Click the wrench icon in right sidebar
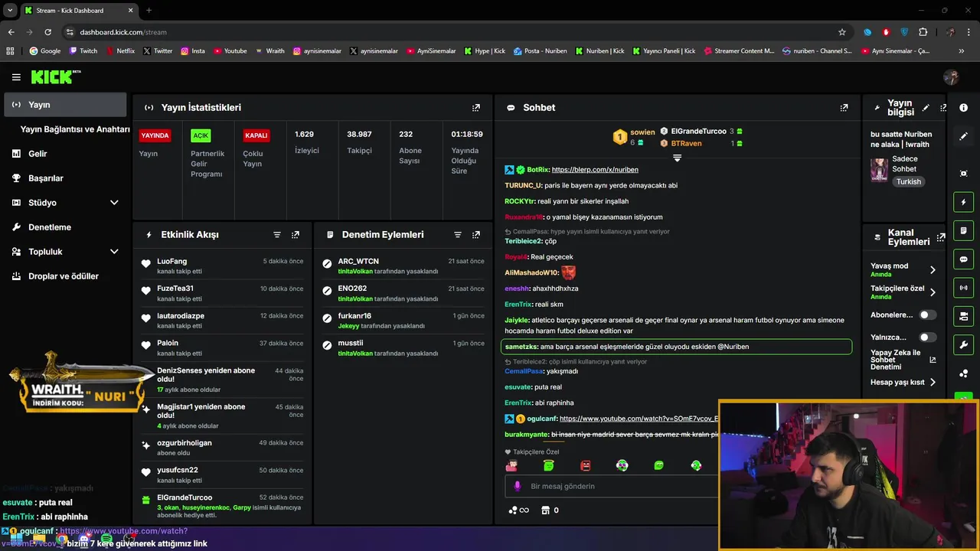This screenshot has width=980, height=551. (x=963, y=344)
